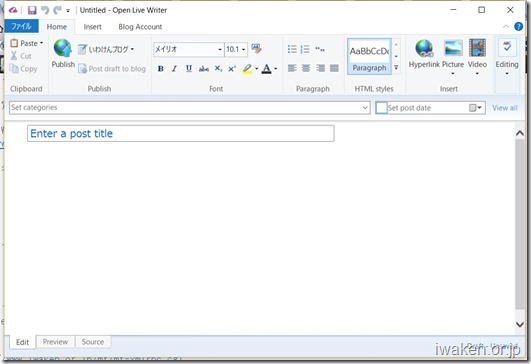Toggle bold formatting
This screenshot has width=531, height=364.
pyautogui.click(x=161, y=69)
